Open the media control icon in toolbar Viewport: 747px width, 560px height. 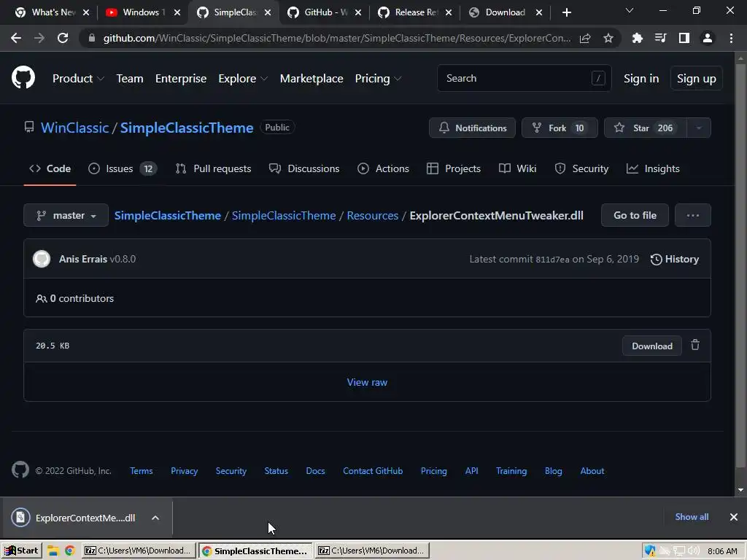click(660, 38)
